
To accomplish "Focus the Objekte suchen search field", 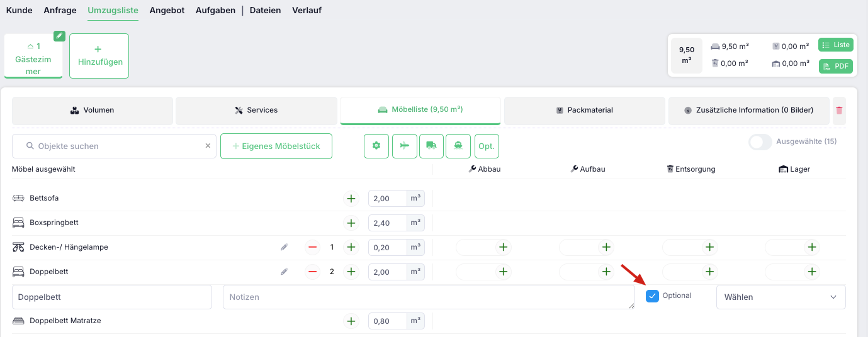I will [x=114, y=146].
